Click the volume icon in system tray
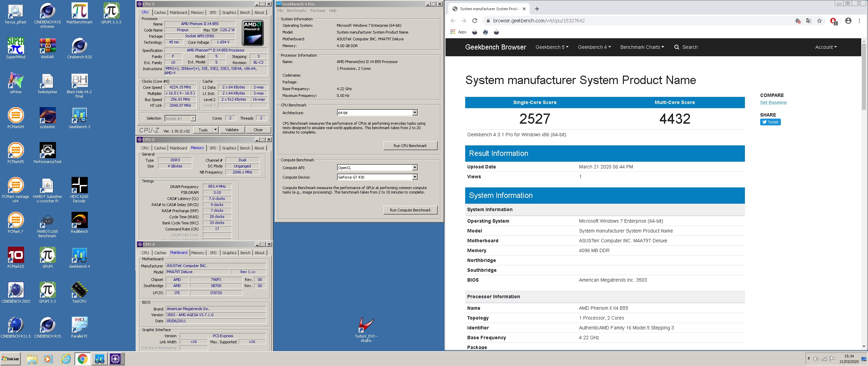Screen dimensions: 868x366 tap(815, 359)
